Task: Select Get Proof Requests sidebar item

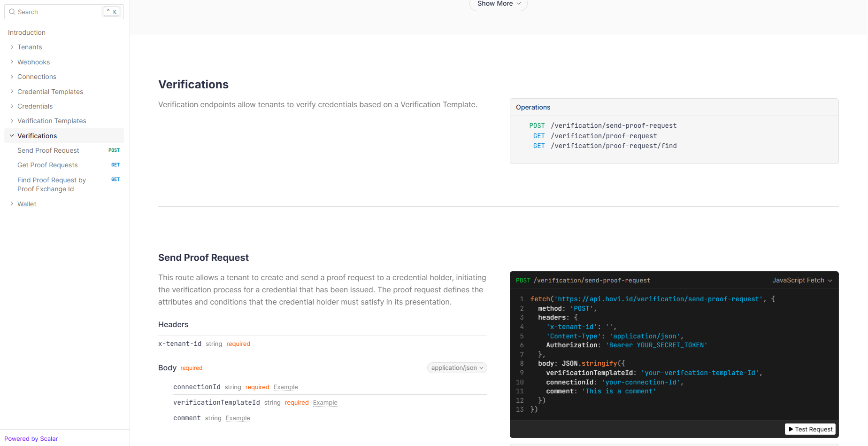Action: [x=47, y=165]
